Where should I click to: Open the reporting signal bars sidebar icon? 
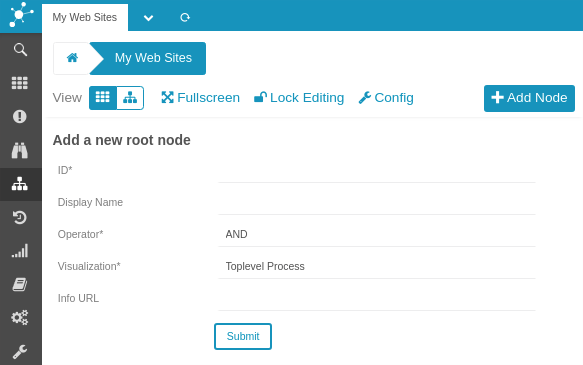pos(20,251)
